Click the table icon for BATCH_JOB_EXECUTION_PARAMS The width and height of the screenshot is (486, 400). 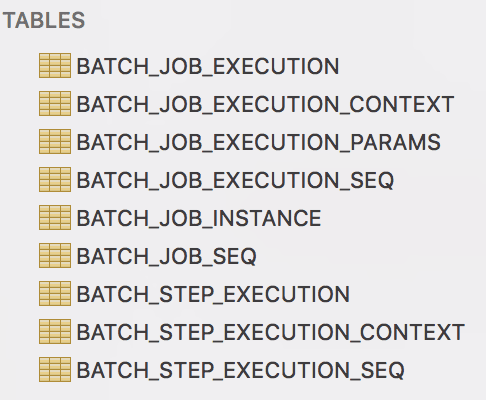click(55, 141)
